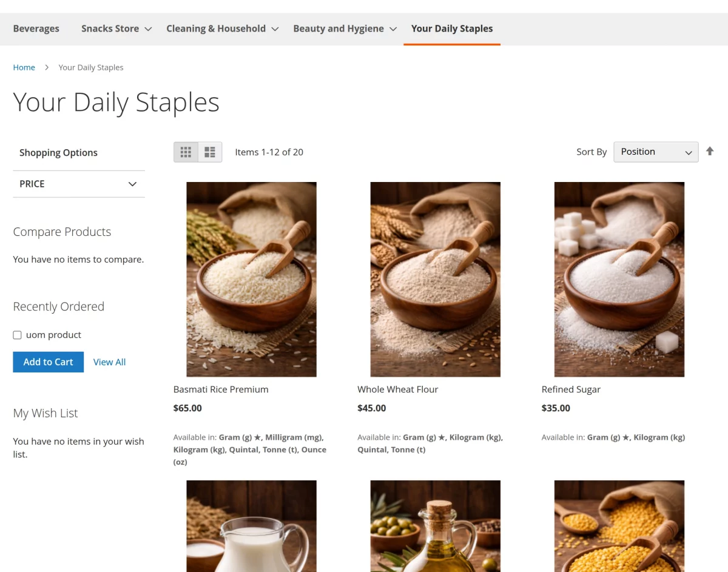Click the View All link
Image resolution: width=728 pixels, height=572 pixels.
[109, 362]
